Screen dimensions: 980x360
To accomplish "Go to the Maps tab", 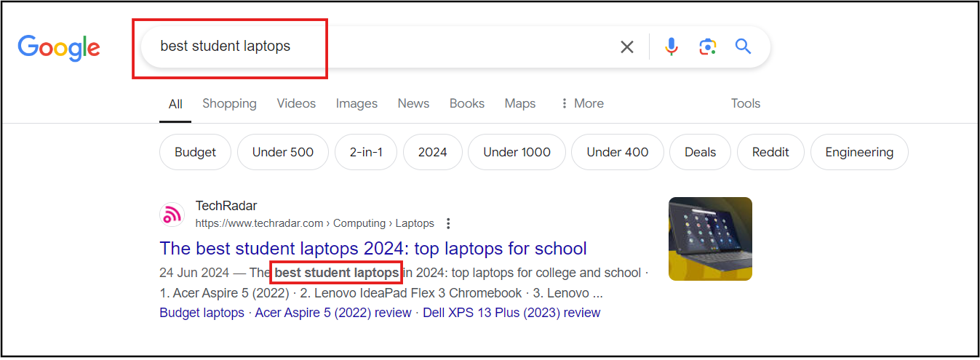I will pos(520,103).
